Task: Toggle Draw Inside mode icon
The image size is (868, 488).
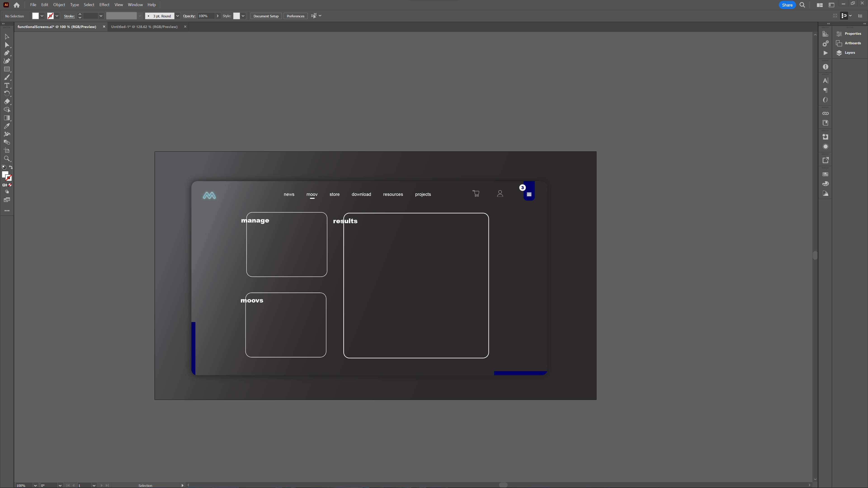Action: click(7, 192)
